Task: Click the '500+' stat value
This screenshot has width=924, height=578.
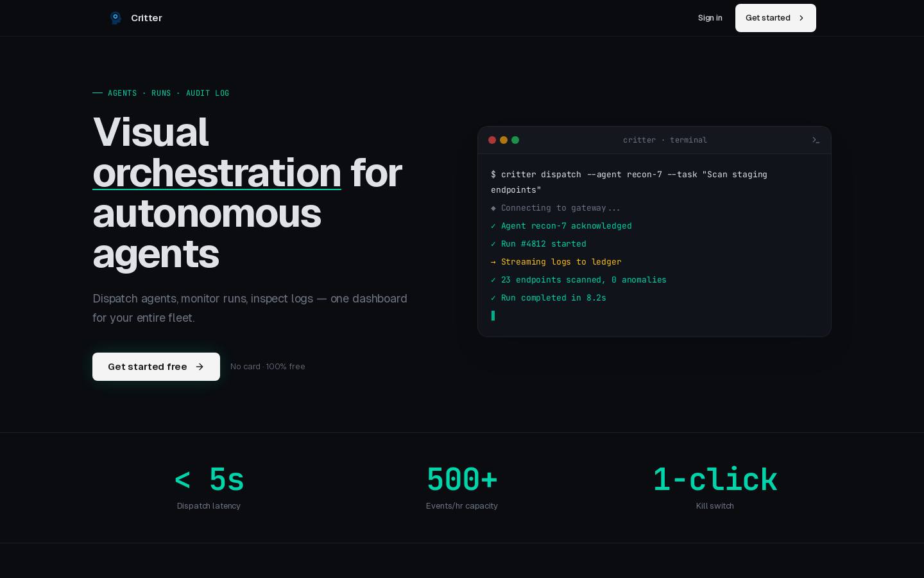Action: [x=462, y=480]
